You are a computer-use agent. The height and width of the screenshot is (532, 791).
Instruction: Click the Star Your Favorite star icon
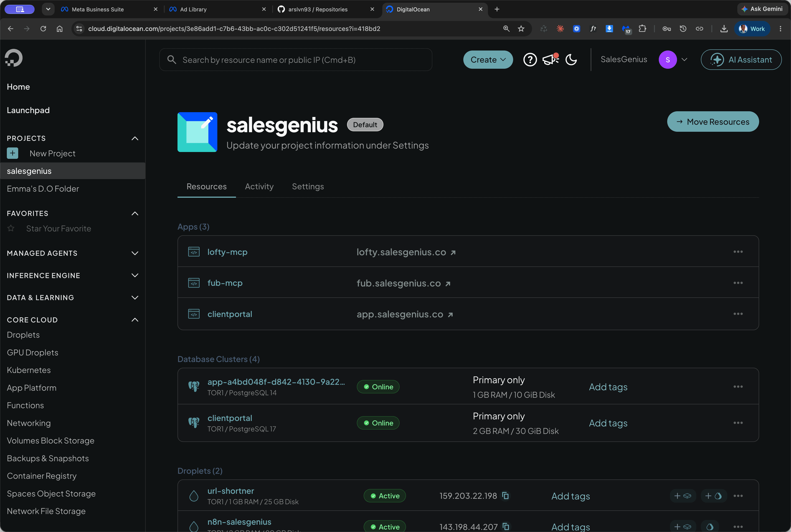[11, 228]
